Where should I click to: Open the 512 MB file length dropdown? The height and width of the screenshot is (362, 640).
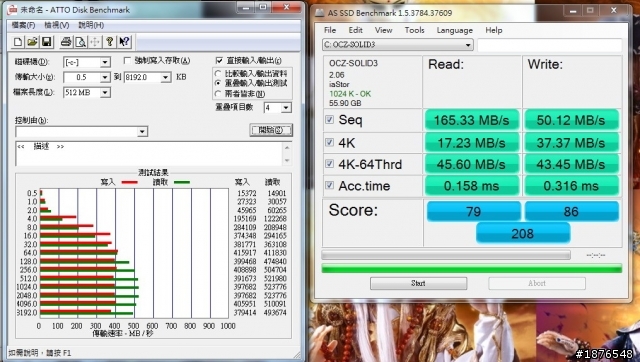point(105,93)
